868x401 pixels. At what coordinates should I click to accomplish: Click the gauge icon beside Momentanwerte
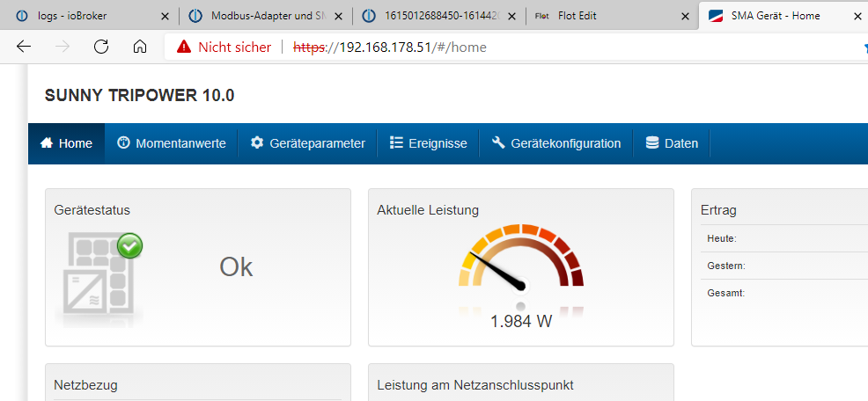[123, 142]
